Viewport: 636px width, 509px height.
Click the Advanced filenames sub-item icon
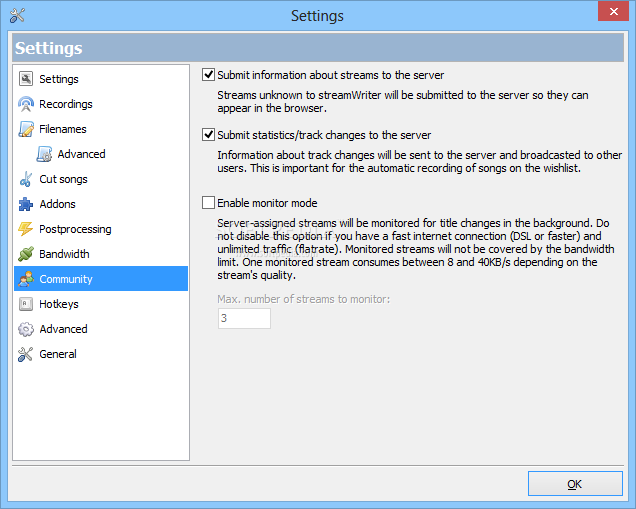[44, 154]
